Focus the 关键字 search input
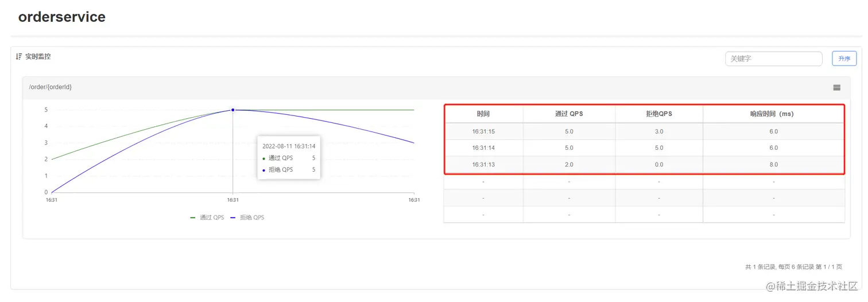This screenshot has height=302, width=868. pyautogui.click(x=773, y=59)
